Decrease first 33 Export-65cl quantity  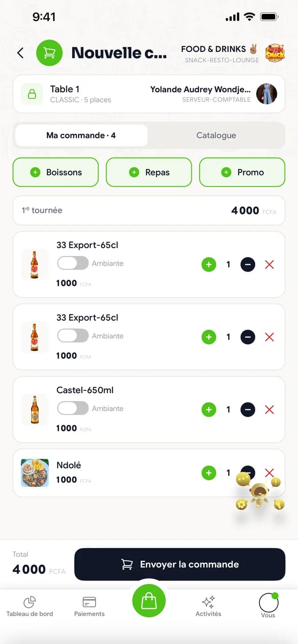248,265
